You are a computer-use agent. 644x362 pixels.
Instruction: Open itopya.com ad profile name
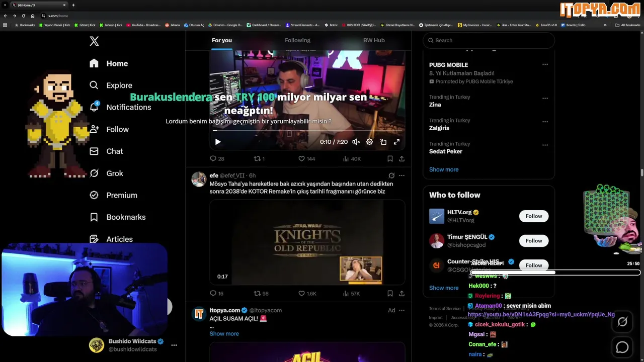(225, 310)
